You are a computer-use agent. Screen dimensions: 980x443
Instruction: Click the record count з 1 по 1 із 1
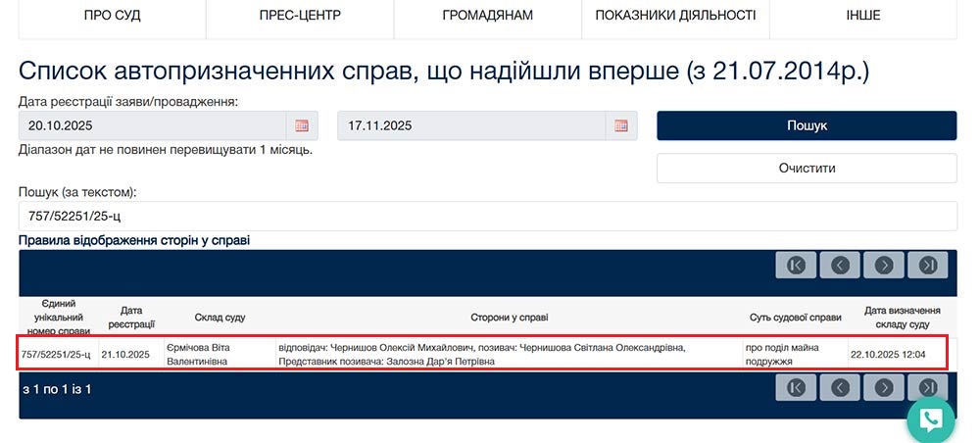tap(57, 389)
